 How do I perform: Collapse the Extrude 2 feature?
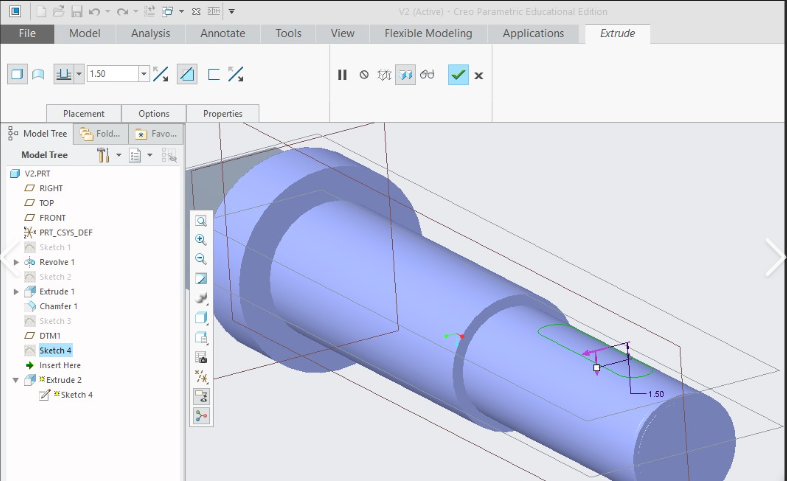[16, 380]
